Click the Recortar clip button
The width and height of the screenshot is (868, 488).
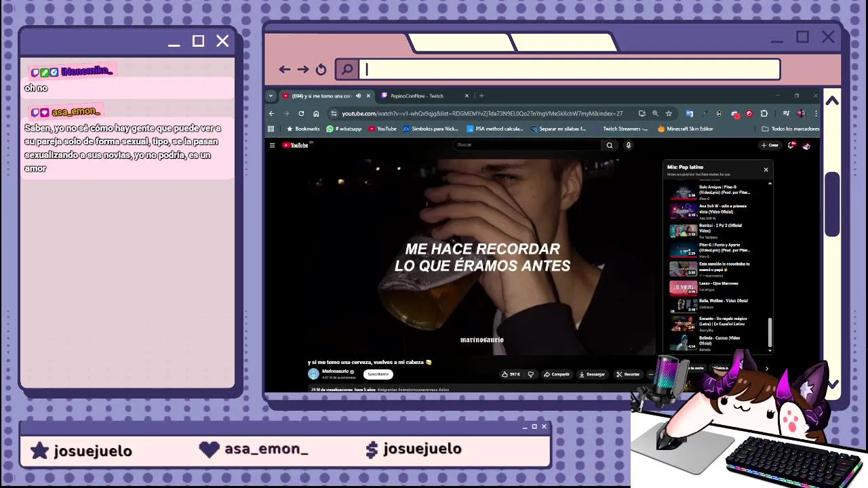point(628,374)
